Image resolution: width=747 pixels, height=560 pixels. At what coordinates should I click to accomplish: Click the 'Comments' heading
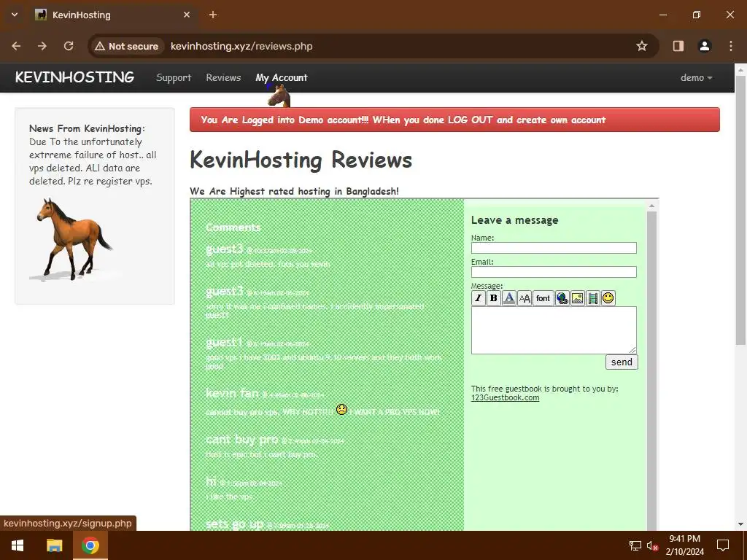233,227
